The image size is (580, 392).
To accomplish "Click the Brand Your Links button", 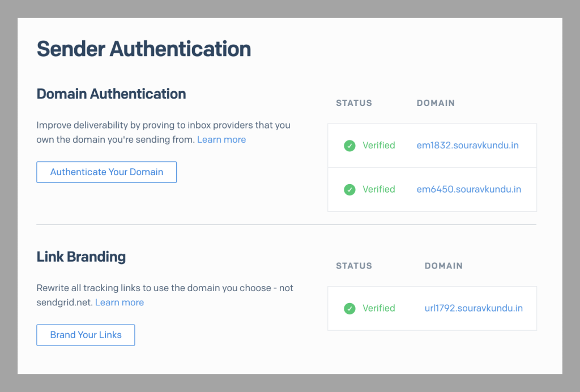I will [86, 335].
